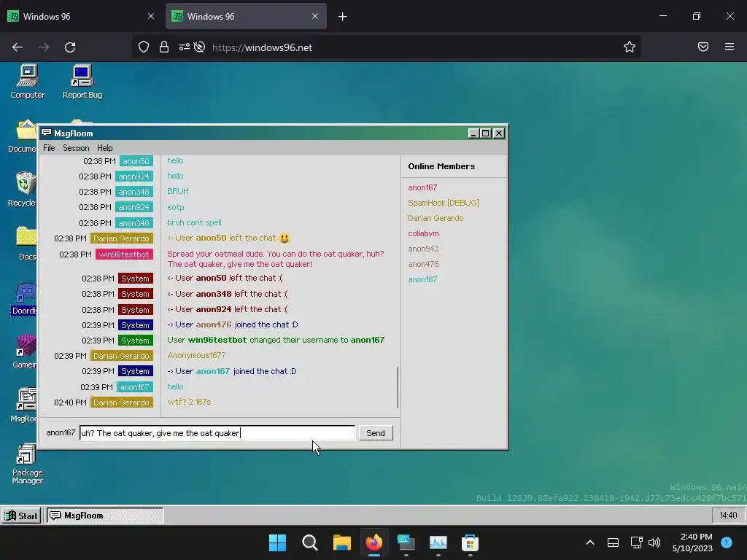The width and height of the screenshot is (747, 560).
Task: Click the 'bruh cant spell' message
Action: pyautogui.click(x=194, y=222)
